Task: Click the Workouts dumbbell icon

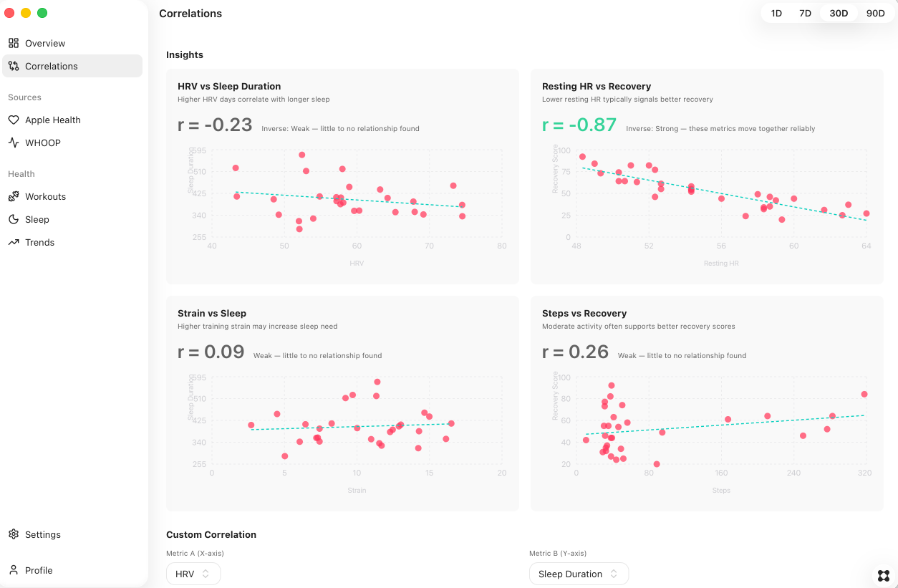Action: [14, 196]
